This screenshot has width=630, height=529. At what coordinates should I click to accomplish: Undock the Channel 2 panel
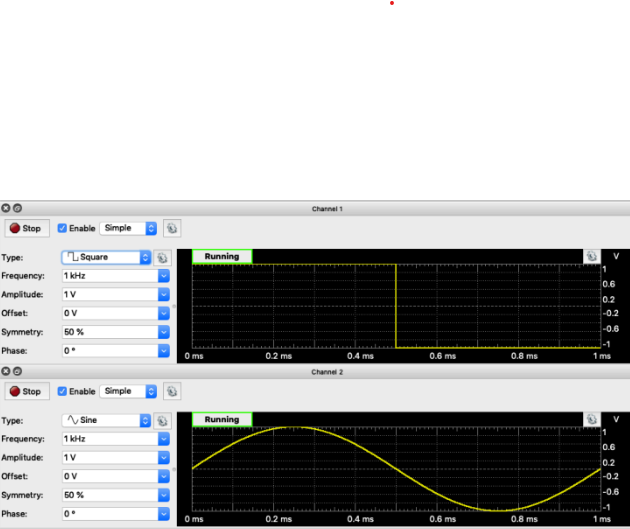pyautogui.click(x=17, y=371)
